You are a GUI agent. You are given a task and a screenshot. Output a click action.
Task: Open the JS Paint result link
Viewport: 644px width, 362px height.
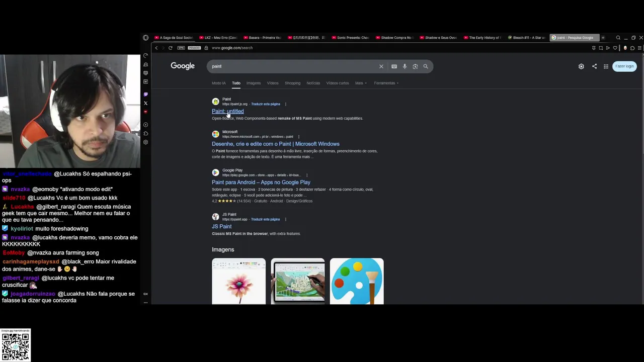222,227
